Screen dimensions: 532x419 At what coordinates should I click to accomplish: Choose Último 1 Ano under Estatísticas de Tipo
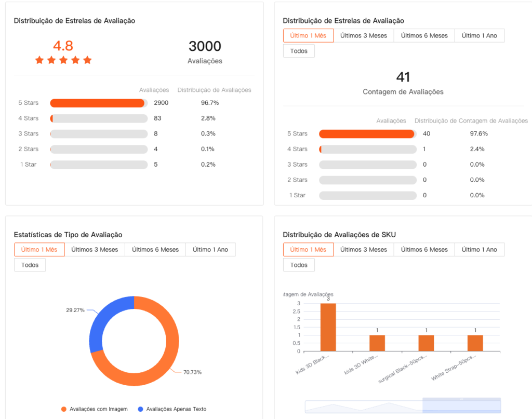click(x=210, y=250)
